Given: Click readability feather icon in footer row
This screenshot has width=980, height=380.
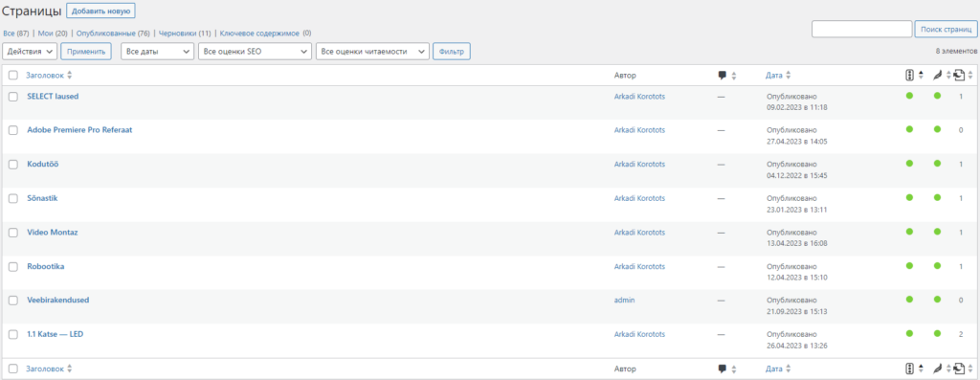Looking at the screenshot, I should [x=938, y=369].
